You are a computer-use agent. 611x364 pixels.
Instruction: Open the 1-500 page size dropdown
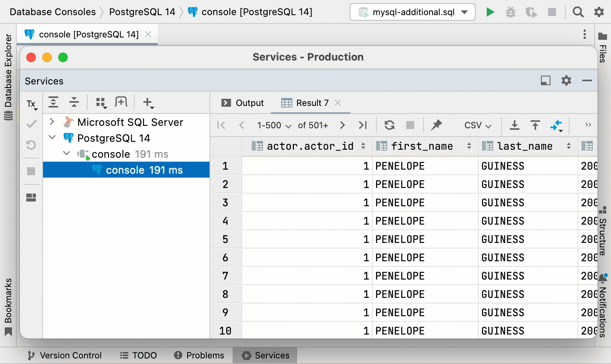[x=274, y=125]
